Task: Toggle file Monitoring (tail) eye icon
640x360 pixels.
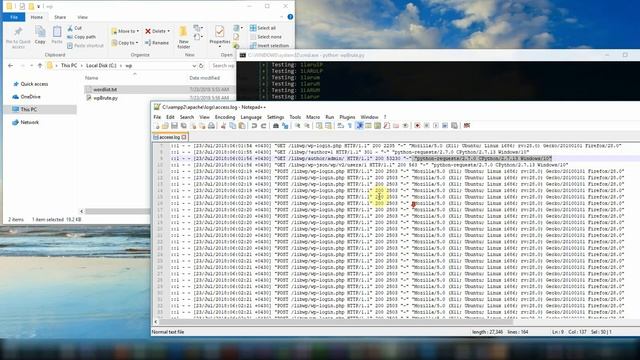Action: click(x=405, y=126)
